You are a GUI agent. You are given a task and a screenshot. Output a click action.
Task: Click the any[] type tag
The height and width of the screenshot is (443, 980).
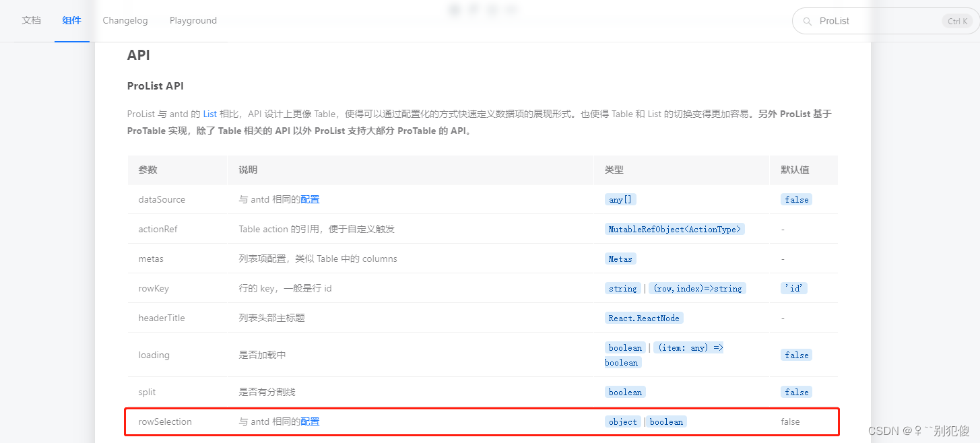(620, 199)
